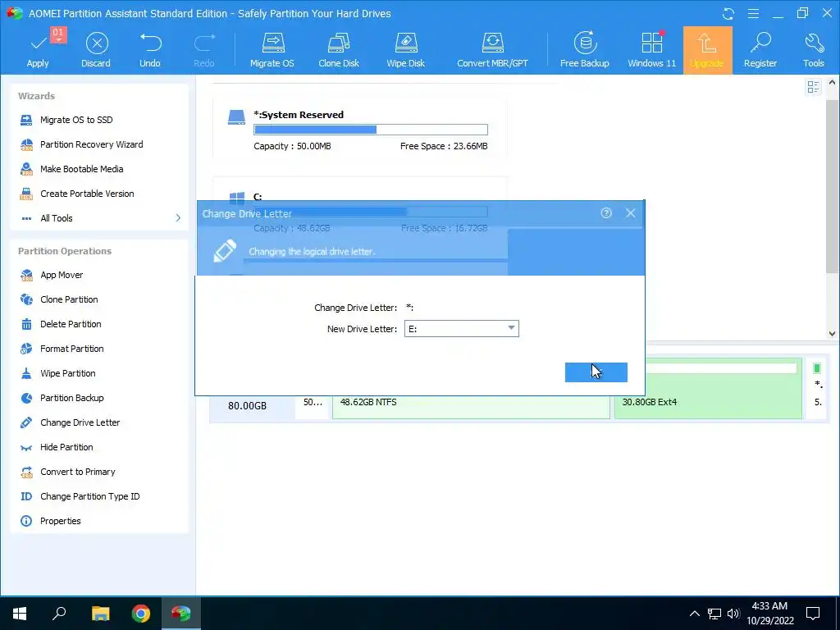Viewport: 840px width, 630px height.
Task: Open the hamburger menu in title bar
Action: click(753, 13)
